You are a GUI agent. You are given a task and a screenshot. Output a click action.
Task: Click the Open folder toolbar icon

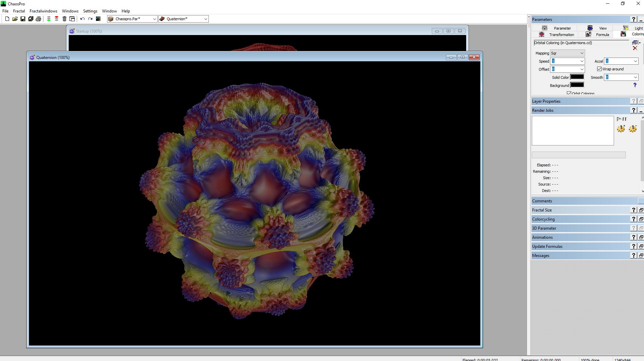(15, 19)
